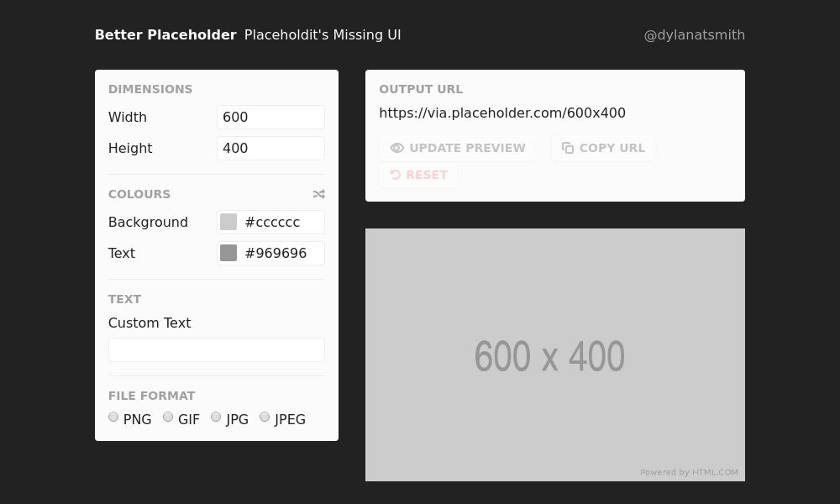Click the eye icon on Update Preview
The height and width of the screenshot is (504, 840).
point(396,148)
